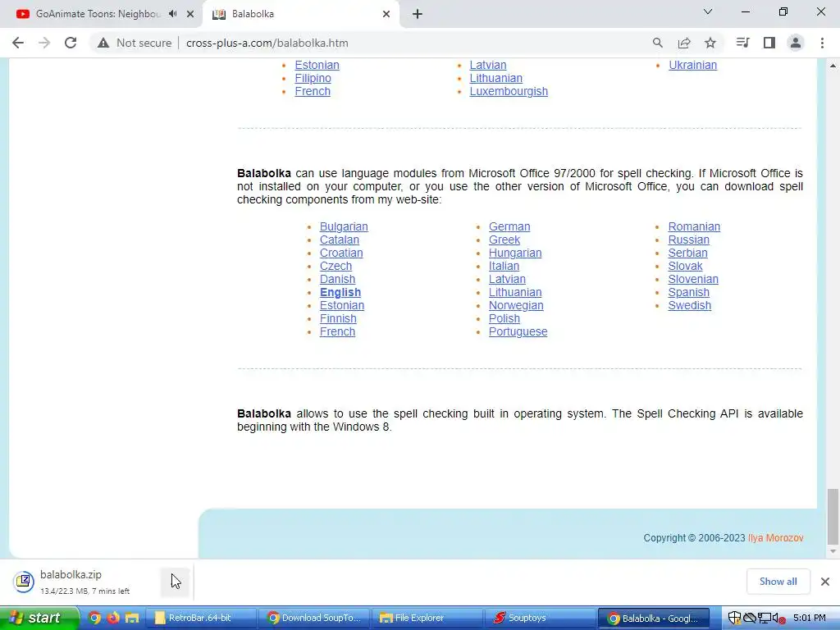Open the volume tray icon
This screenshot has height=630, width=840.
778,619
